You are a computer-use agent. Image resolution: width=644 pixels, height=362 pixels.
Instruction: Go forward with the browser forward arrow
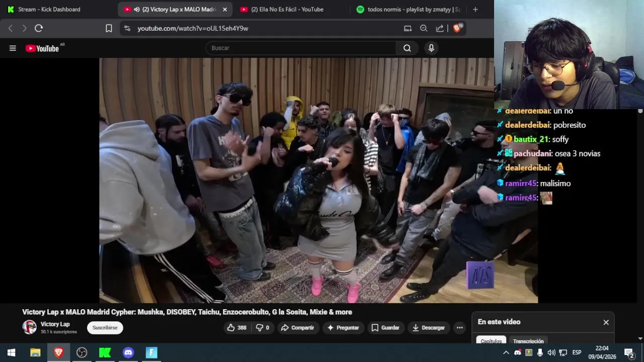24,29
